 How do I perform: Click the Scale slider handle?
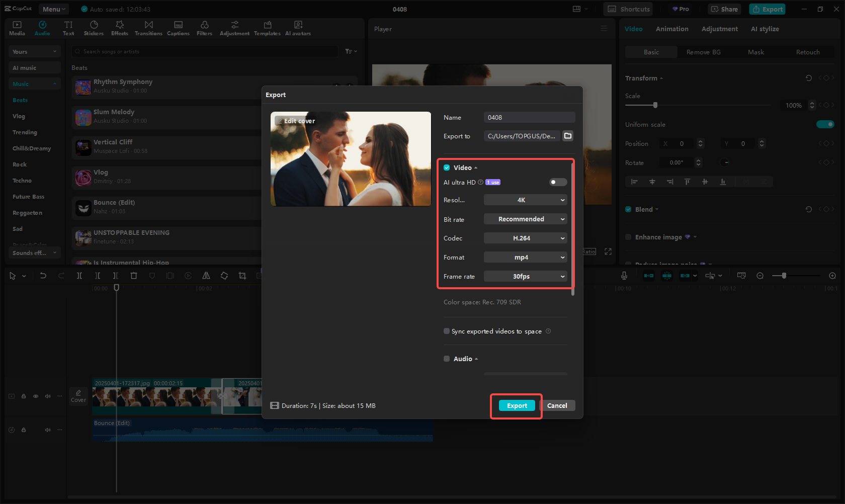[x=655, y=105]
